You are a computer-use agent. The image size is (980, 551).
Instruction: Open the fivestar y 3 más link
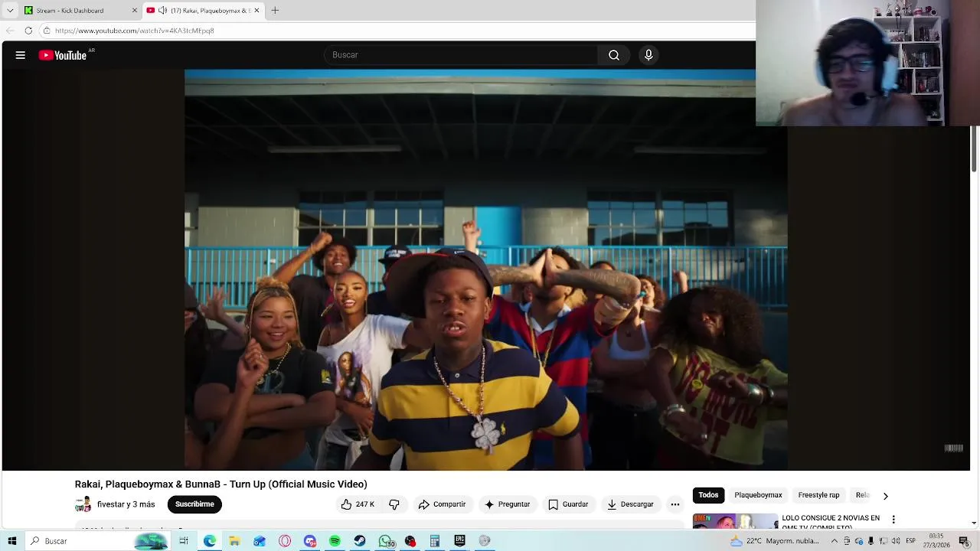pyautogui.click(x=126, y=504)
